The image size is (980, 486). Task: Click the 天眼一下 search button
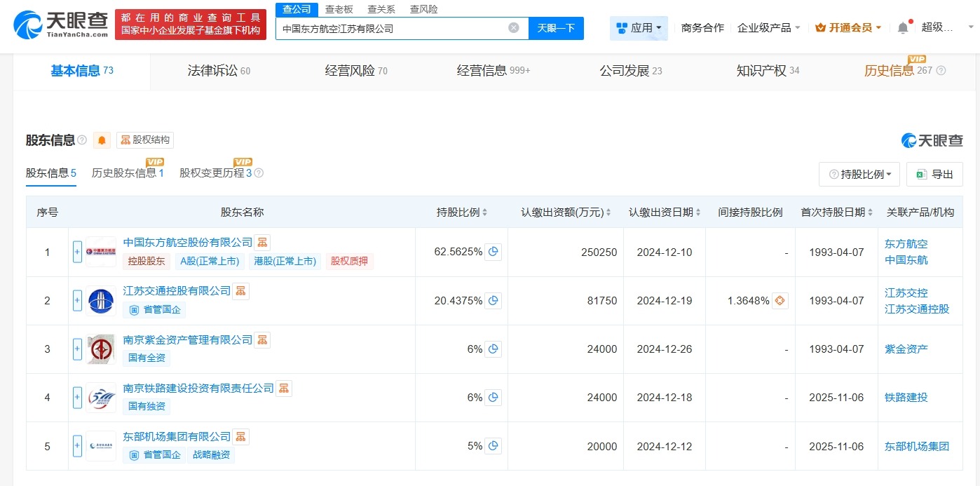click(x=556, y=28)
